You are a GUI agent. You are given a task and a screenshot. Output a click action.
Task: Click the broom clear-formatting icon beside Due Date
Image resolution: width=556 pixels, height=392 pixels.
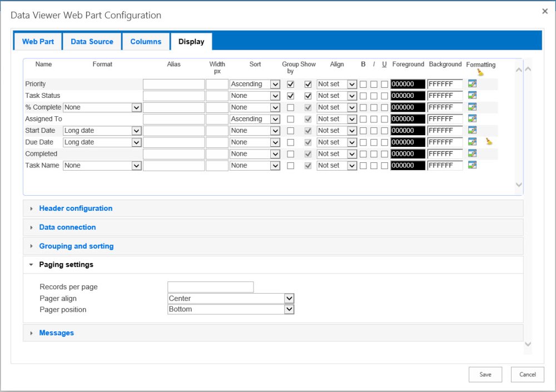pyautogui.click(x=489, y=142)
